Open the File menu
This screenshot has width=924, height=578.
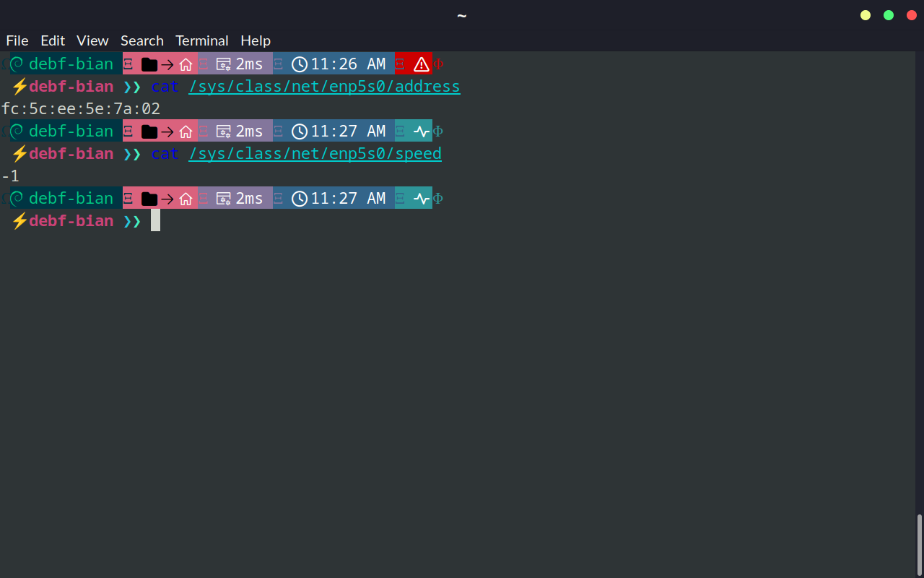tap(17, 40)
